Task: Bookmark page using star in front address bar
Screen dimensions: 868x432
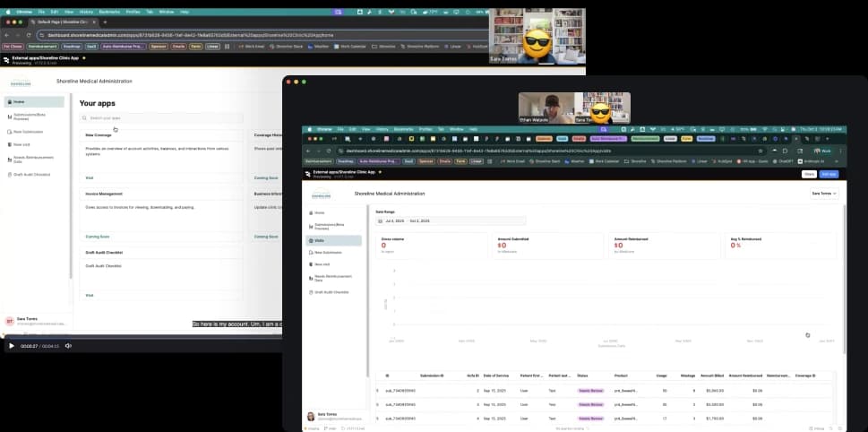Action: (x=761, y=151)
